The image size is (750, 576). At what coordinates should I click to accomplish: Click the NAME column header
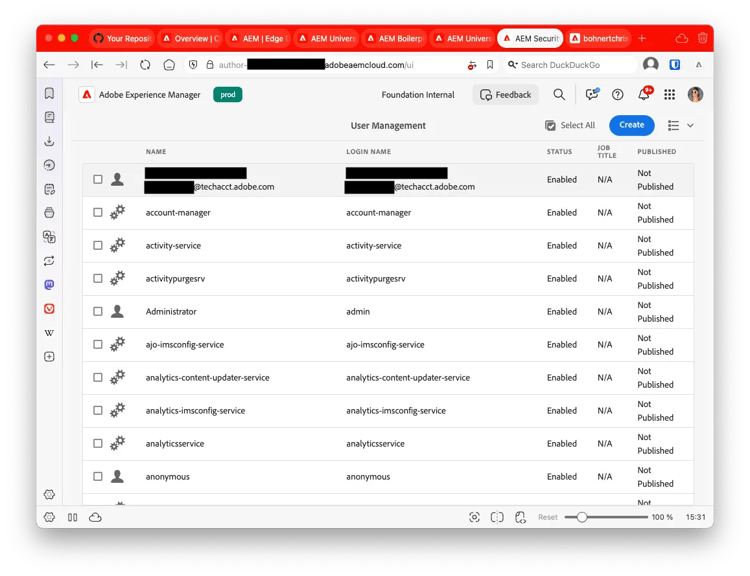pos(156,152)
